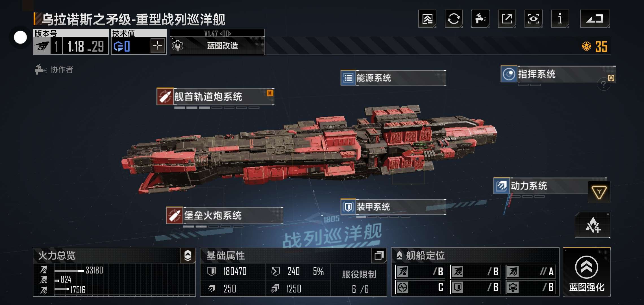Click the circular refresh arrows icon
The height and width of the screenshot is (305, 644).
pyautogui.click(x=454, y=19)
